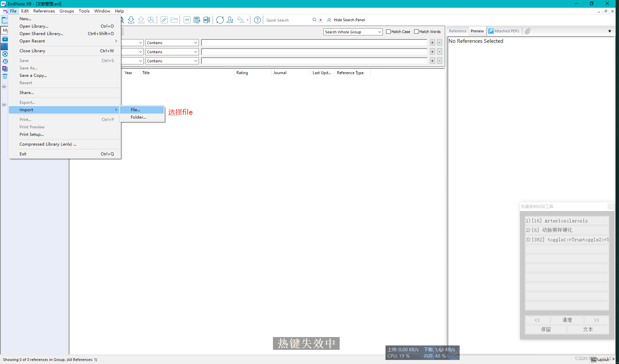The width and height of the screenshot is (619, 364).
Task: Click the Imported References sidebar icon
Action: click(5, 47)
